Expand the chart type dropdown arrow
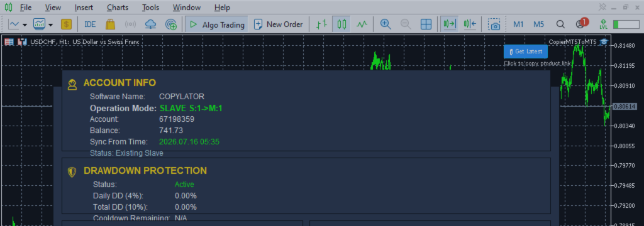The height and width of the screenshot is (226, 644). click(25, 24)
